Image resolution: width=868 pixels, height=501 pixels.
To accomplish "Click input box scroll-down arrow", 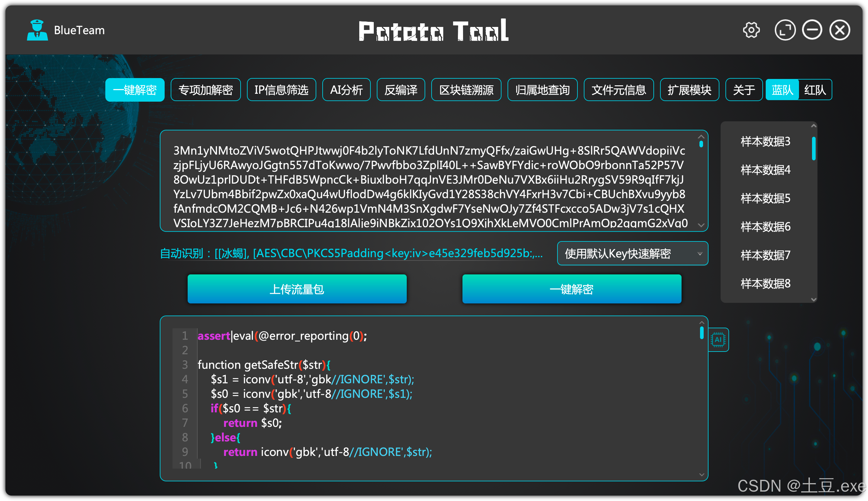I will click(701, 225).
